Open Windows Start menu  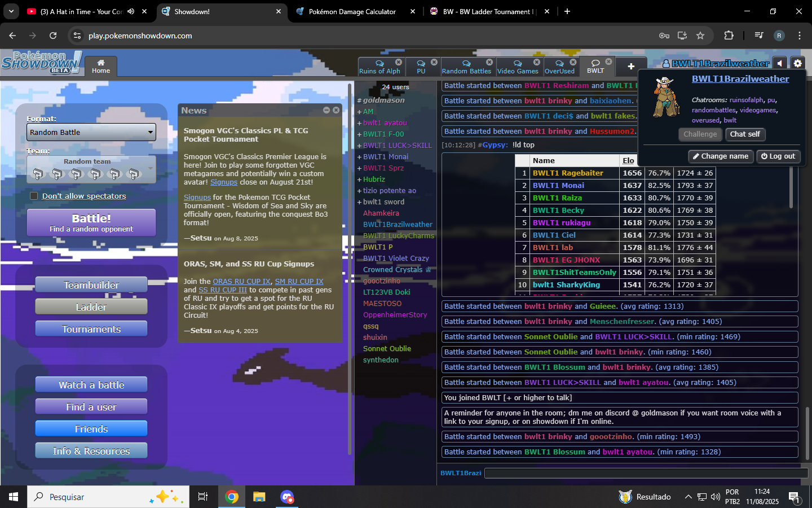point(14,497)
